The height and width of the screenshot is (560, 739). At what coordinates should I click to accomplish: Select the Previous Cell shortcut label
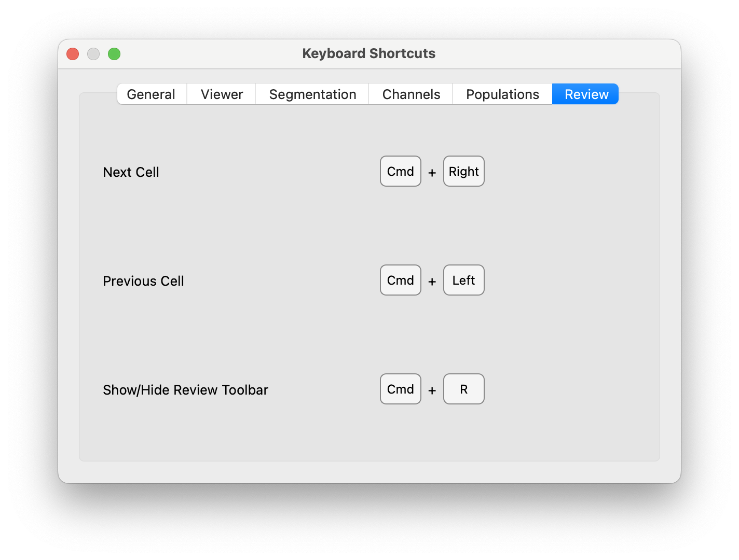point(143,281)
